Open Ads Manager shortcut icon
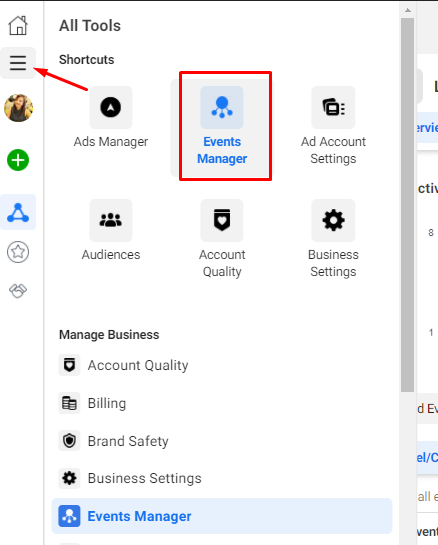This screenshot has width=438, height=545. (x=111, y=107)
